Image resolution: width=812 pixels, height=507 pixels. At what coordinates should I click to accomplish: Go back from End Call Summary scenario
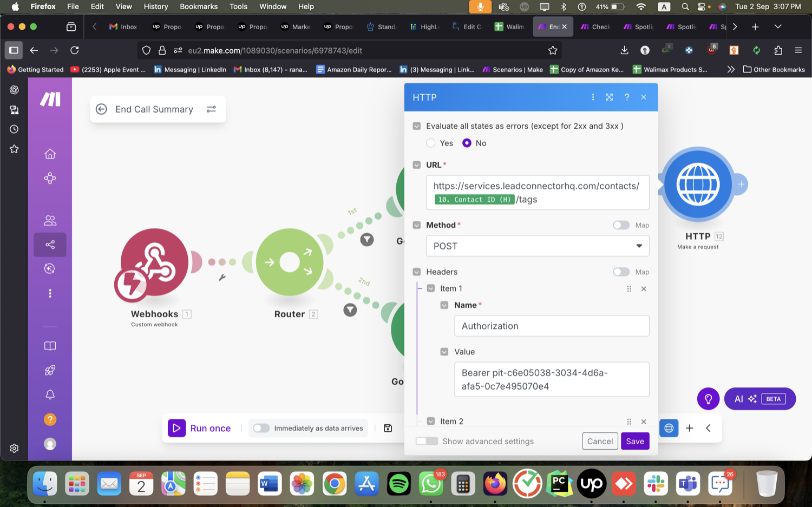[x=101, y=109]
